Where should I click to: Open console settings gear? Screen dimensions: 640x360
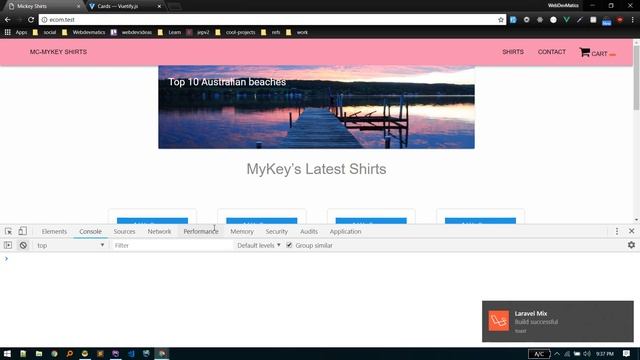[631, 245]
